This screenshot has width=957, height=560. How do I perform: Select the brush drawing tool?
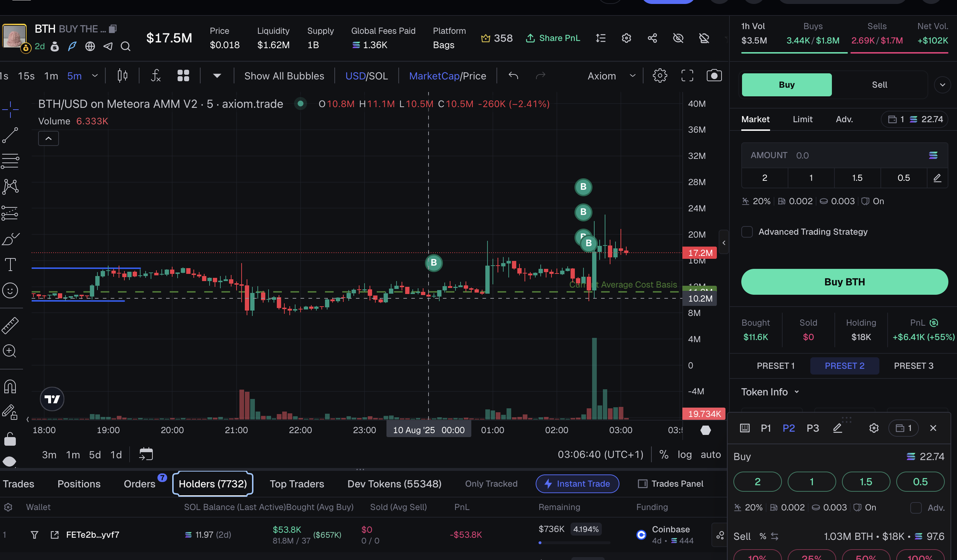click(10, 239)
